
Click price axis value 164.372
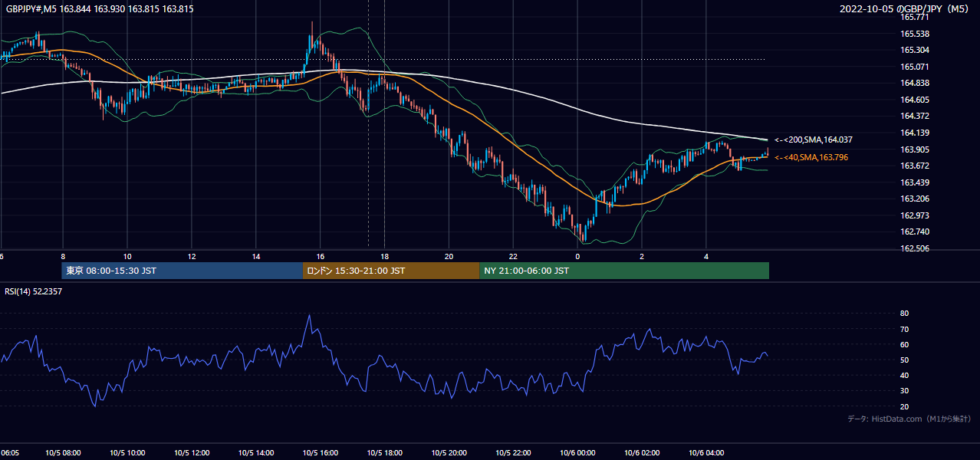pyautogui.click(x=914, y=117)
